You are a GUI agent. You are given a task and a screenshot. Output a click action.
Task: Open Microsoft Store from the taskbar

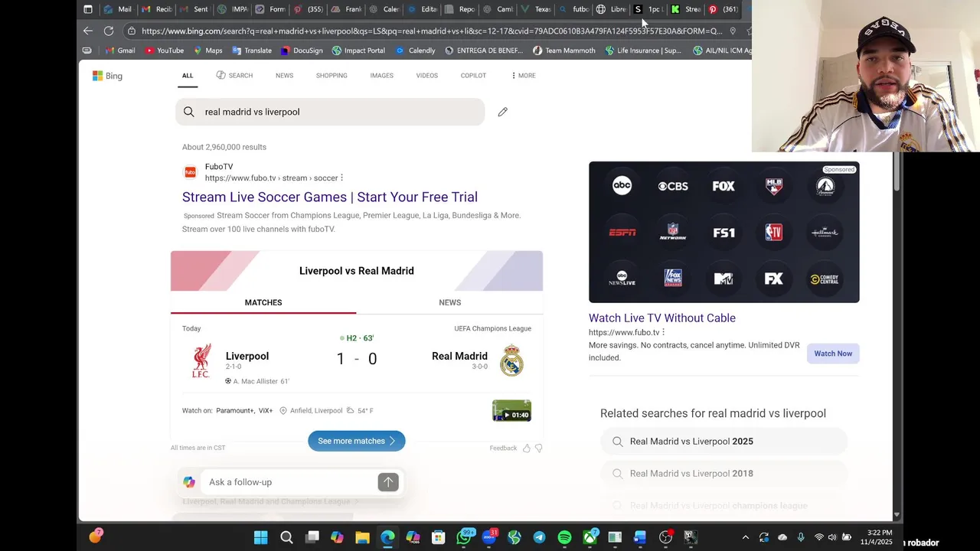[x=438, y=537]
